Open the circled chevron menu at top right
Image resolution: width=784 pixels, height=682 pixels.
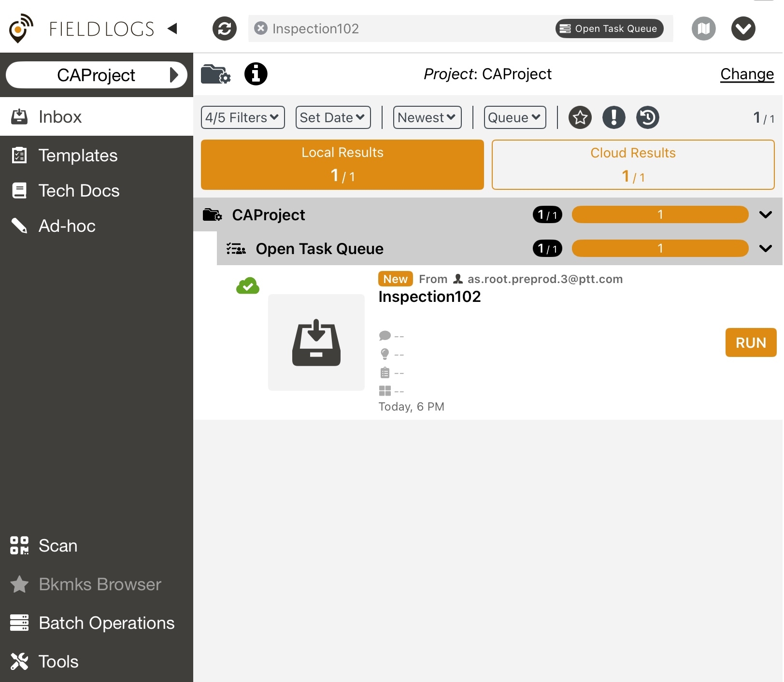pos(743,28)
